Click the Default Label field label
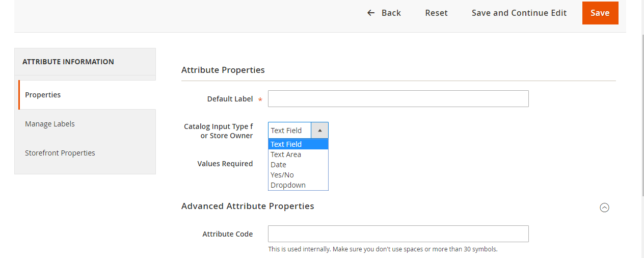This screenshot has height=258, width=644. [x=230, y=99]
